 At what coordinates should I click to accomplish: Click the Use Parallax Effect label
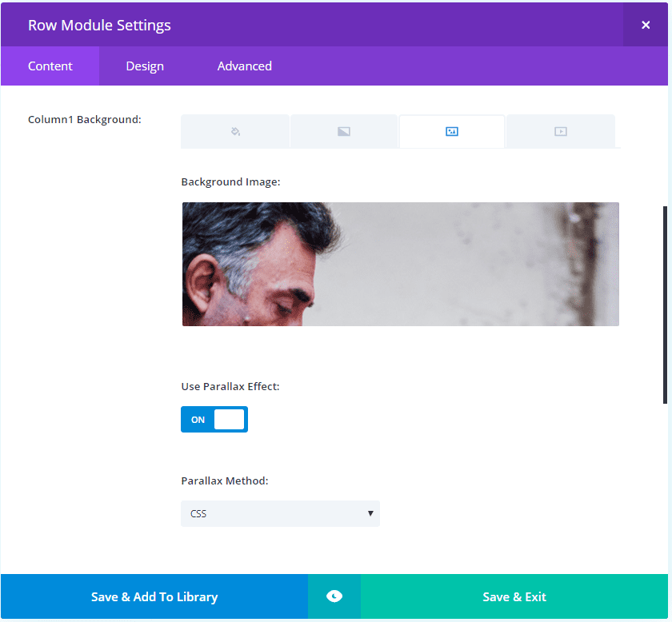tap(230, 386)
